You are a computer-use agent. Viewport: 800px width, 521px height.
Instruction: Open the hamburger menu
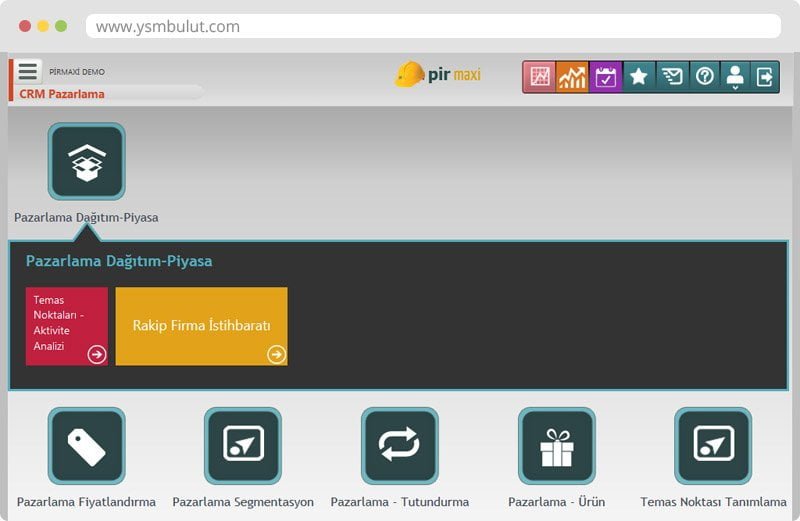pos(28,72)
